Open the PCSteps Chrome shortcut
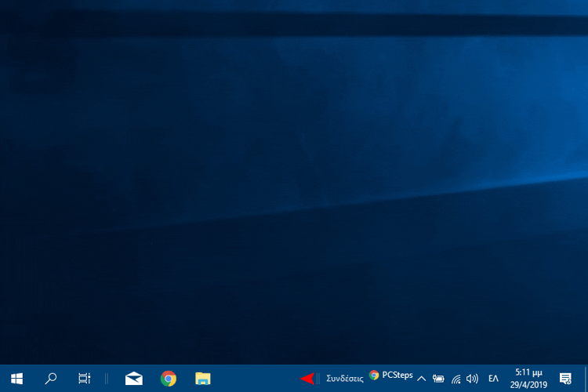Image resolution: width=588 pixels, height=392 pixels. (x=390, y=375)
